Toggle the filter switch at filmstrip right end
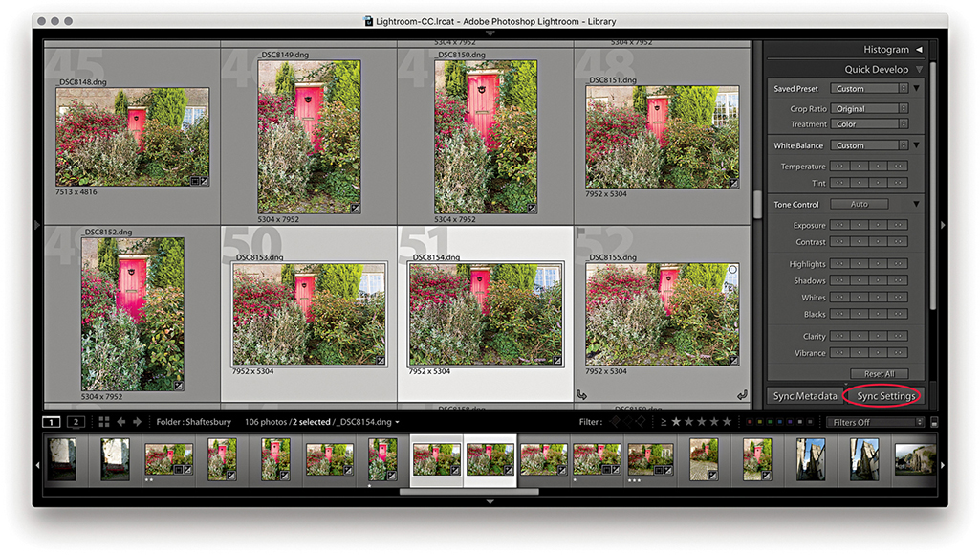 tap(933, 422)
